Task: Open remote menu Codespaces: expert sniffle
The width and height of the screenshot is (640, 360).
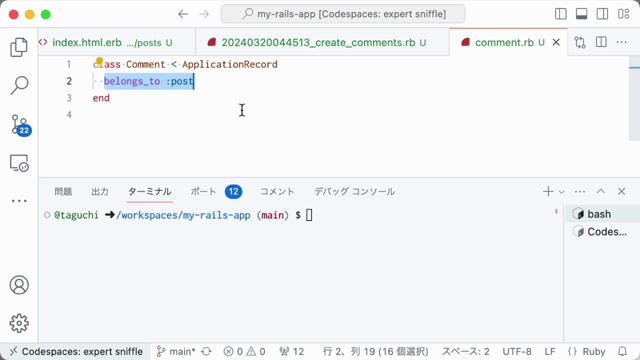Action: (x=76, y=351)
